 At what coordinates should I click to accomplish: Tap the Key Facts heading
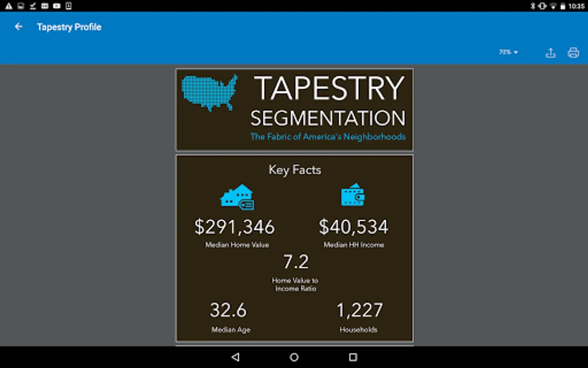295,170
